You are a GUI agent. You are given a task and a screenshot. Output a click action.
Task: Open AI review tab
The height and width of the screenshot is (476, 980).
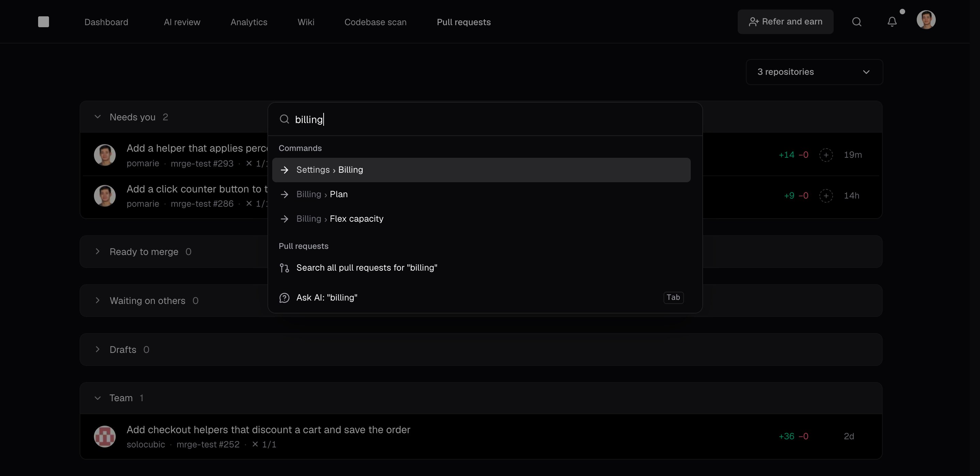(182, 22)
